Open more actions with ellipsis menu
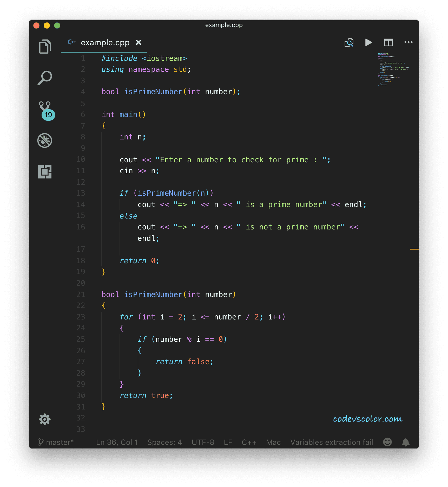This screenshot has width=448, height=487. pyautogui.click(x=408, y=42)
